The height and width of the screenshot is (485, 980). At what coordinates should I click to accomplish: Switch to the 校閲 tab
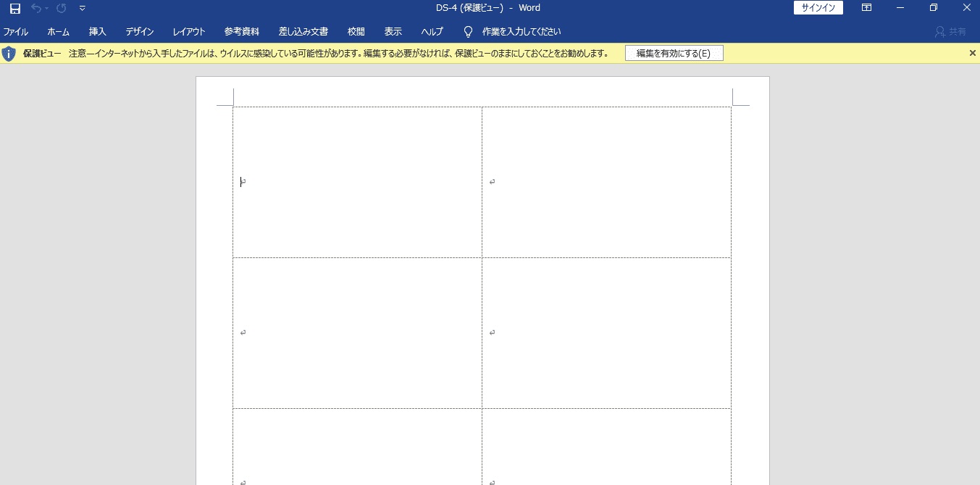356,32
